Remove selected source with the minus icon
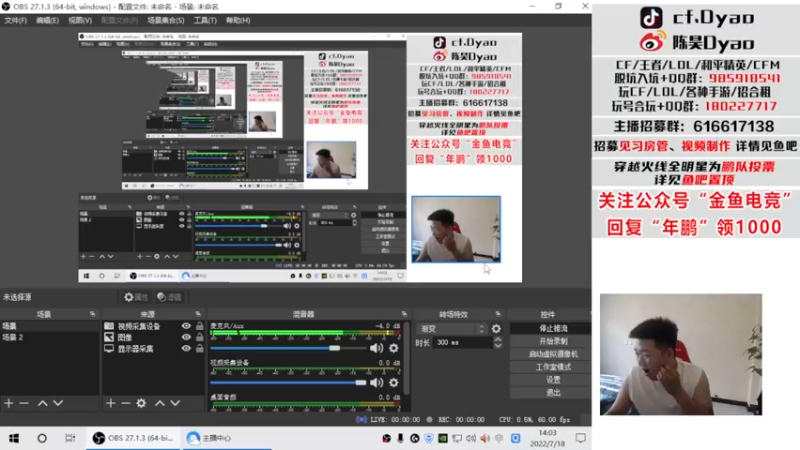The height and width of the screenshot is (450, 800). [x=126, y=403]
